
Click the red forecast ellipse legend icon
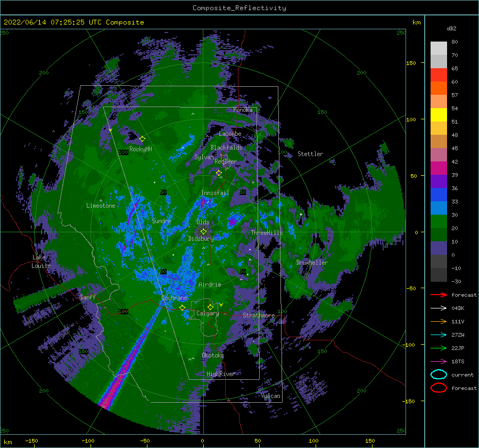pos(439,388)
